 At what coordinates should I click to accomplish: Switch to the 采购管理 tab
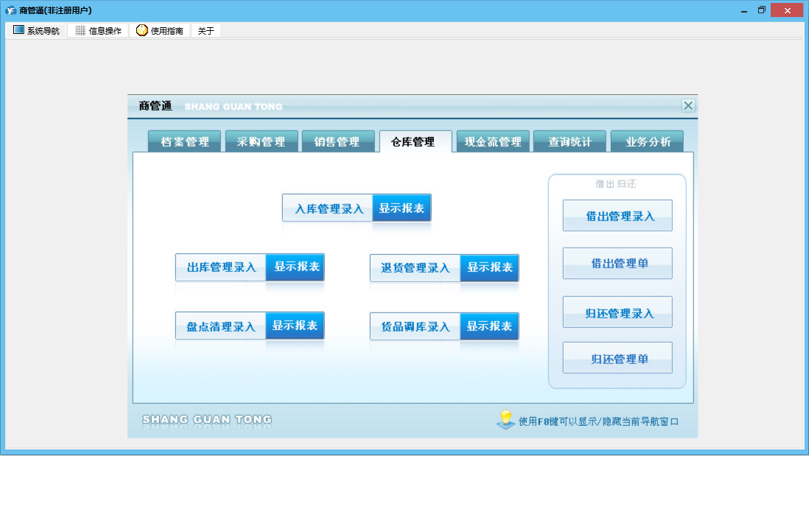coord(262,141)
